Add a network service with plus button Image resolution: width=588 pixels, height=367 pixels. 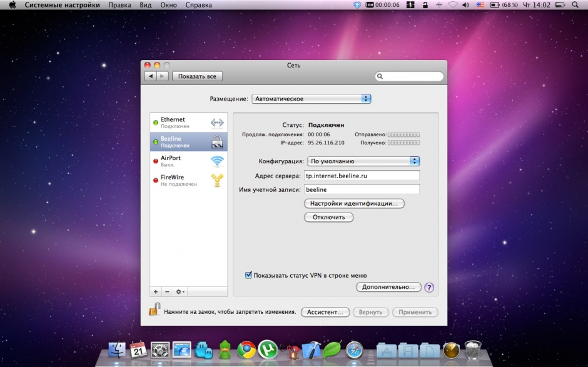tap(156, 291)
